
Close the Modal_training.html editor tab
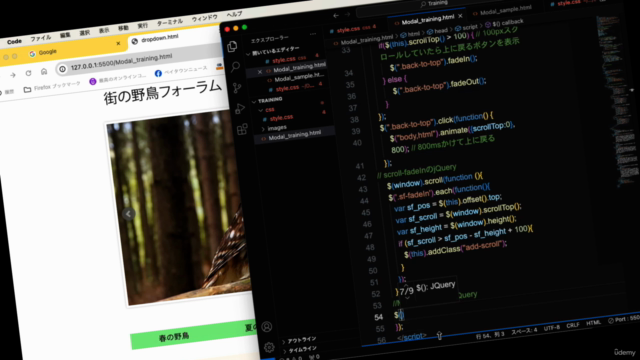(x=460, y=16)
